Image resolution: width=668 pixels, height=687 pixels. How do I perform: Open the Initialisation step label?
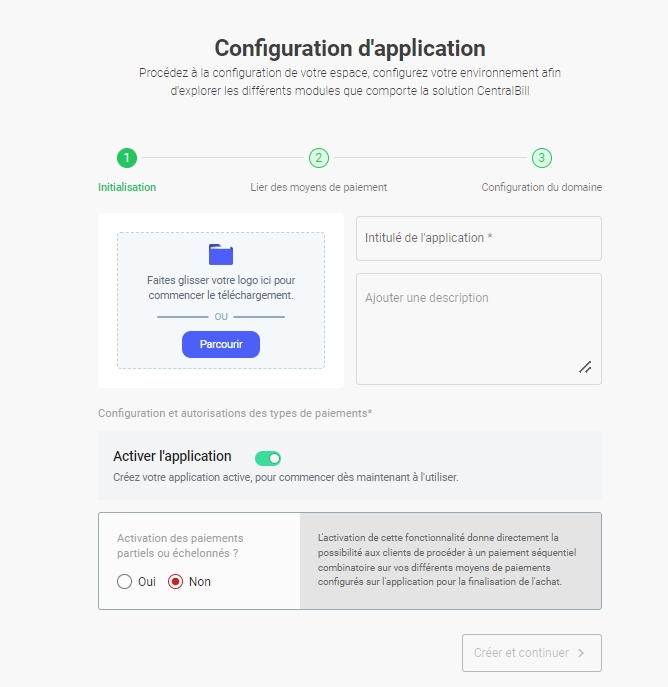click(127, 187)
